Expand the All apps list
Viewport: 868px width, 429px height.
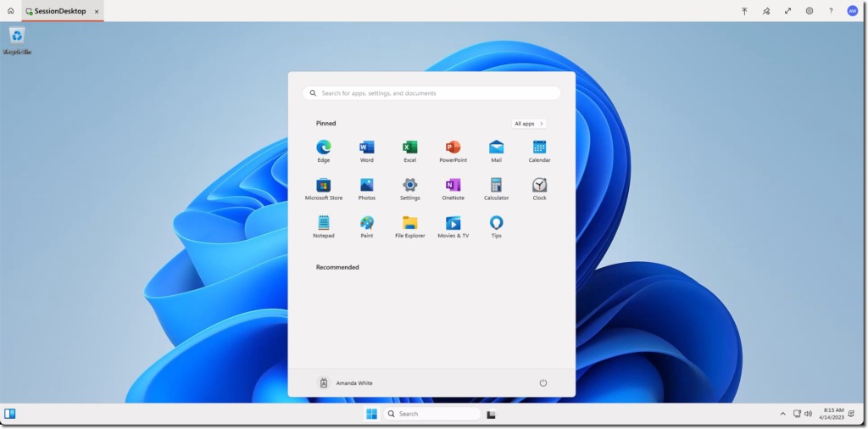pos(529,124)
